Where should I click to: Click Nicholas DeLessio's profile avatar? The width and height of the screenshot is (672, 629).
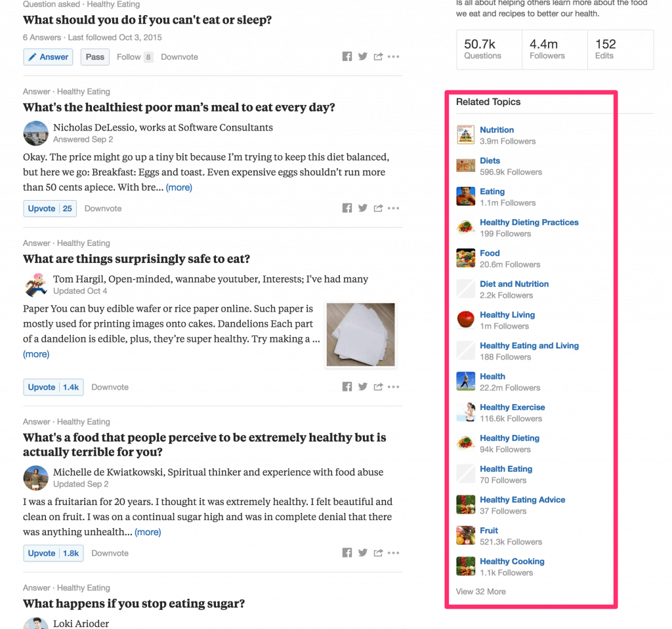(35, 133)
